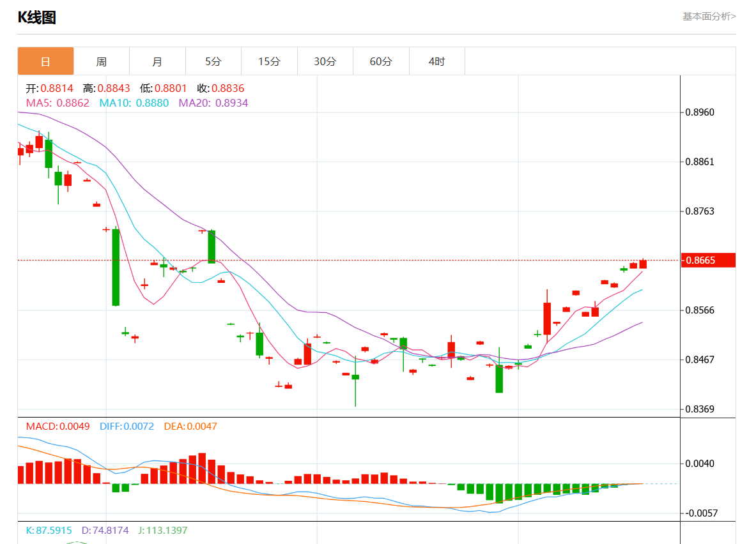The height and width of the screenshot is (544, 756).
Task: Click the red 0.8665 current price tag
Action: [708, 261]
